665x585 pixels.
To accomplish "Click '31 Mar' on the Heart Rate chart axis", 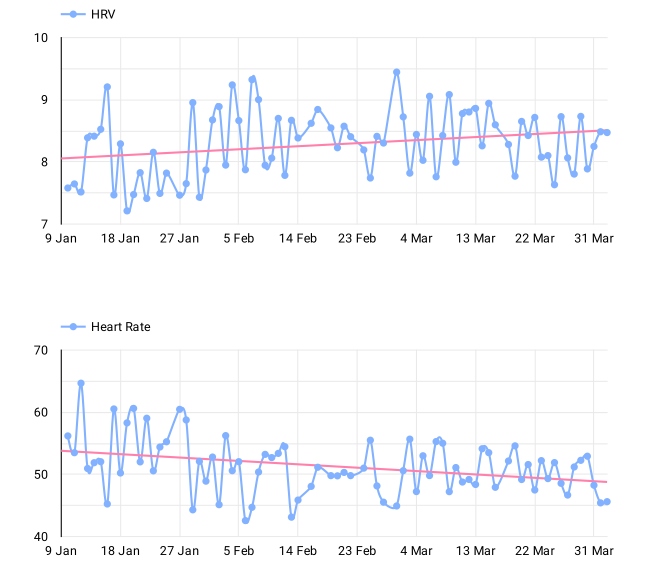I will coord(594,551).
